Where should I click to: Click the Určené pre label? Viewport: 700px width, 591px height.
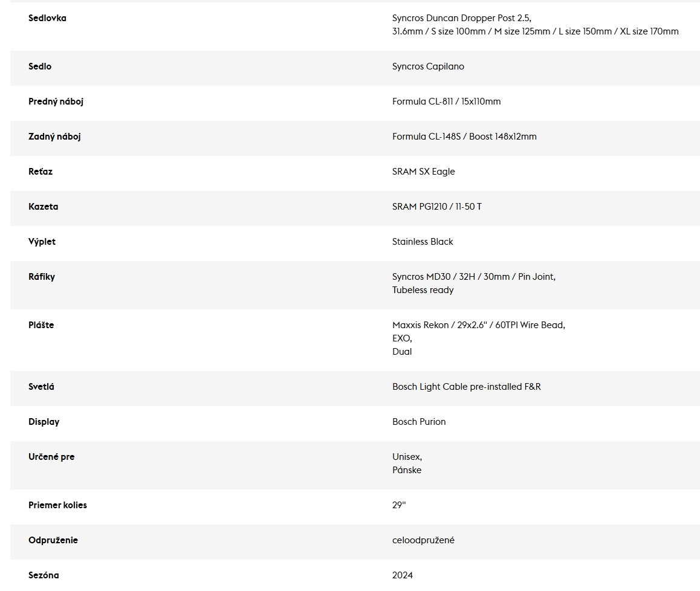coord(51,457)
